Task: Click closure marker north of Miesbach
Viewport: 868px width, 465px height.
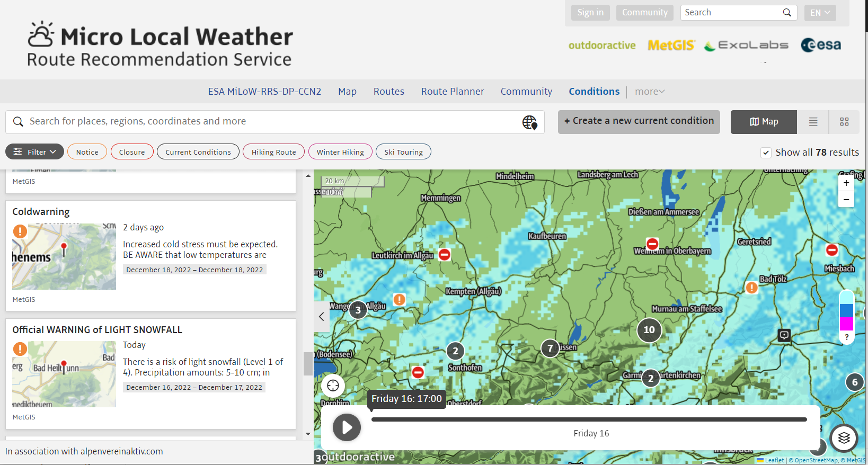Action: click(x=832, y=250)
